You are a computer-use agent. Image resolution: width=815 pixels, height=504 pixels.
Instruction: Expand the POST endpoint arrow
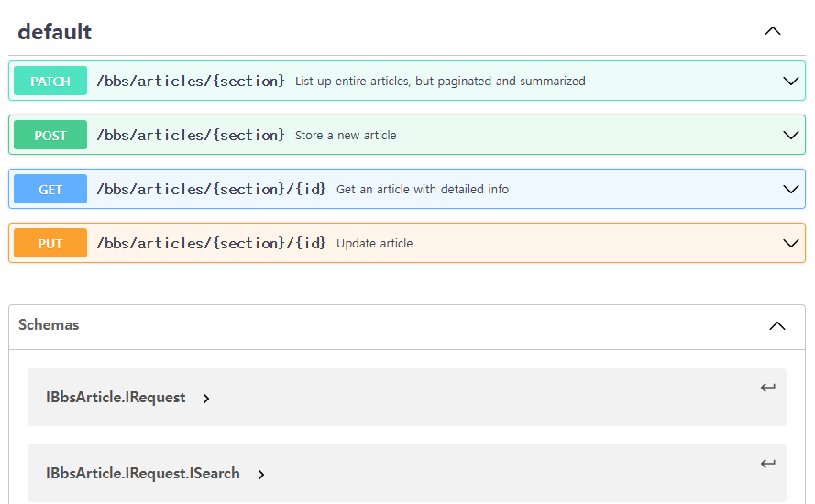click(791, 136)
